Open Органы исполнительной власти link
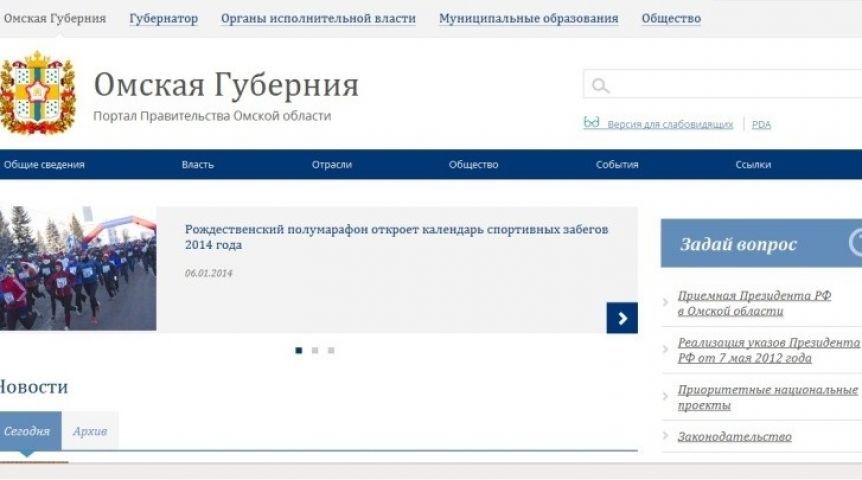Screen dimensions: 862x480 point(318,19)
